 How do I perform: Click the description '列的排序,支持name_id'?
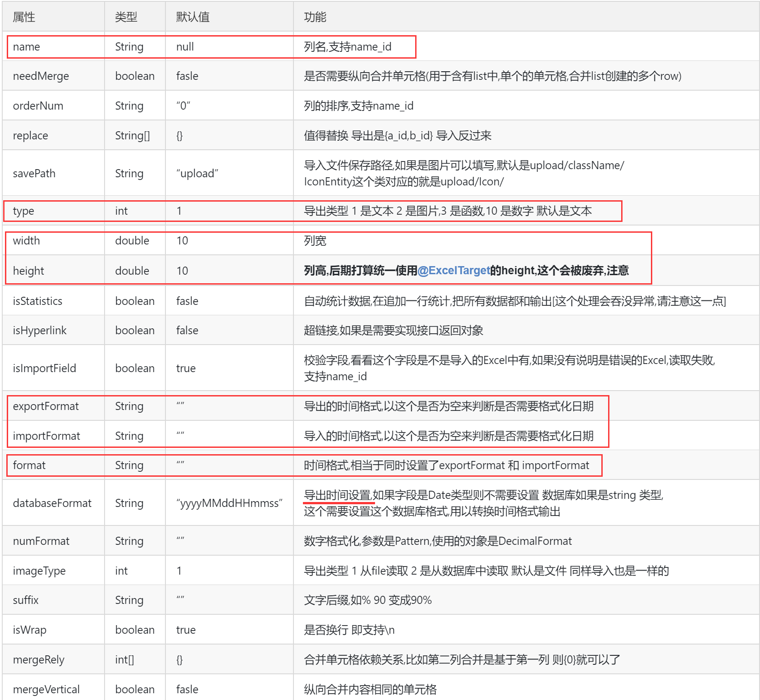click(359, 106)
